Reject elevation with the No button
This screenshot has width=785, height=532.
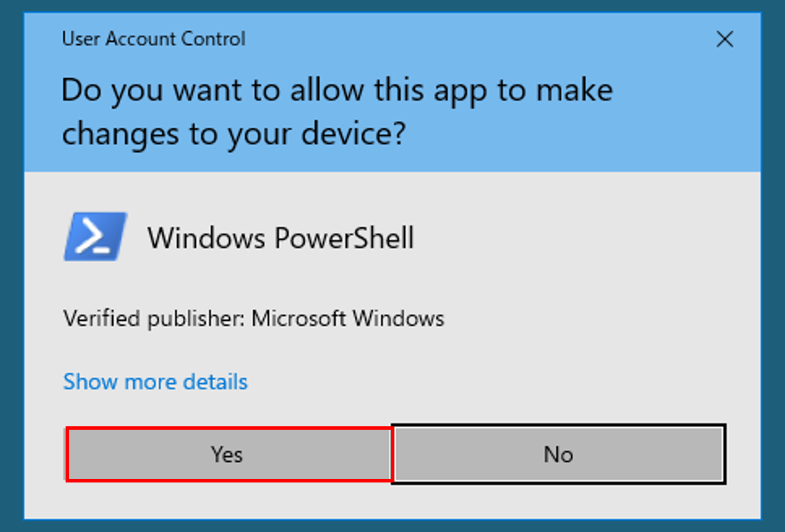coord(559,454)
